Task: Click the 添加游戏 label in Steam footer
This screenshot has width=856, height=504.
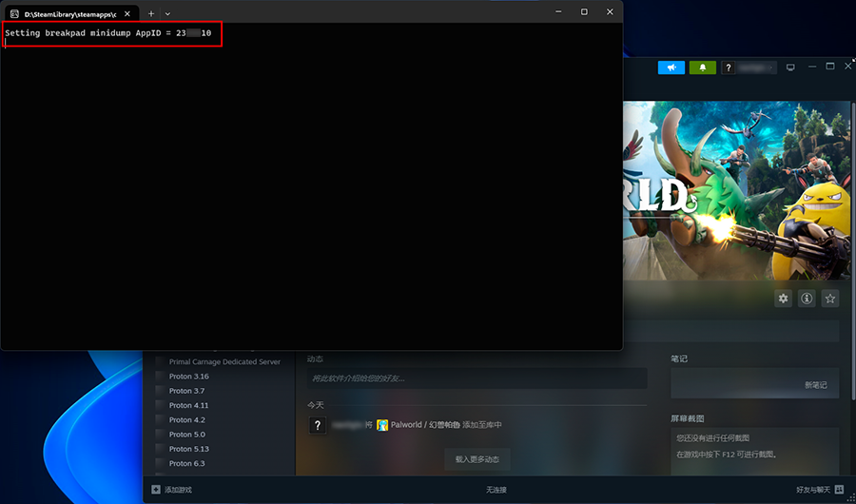Action: click(179, 490)
